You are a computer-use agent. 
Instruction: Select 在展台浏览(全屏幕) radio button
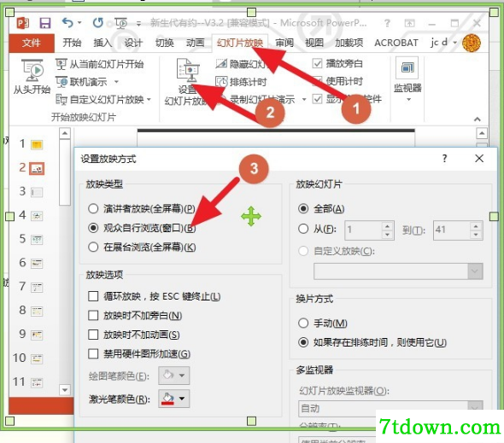coord(93,247)
